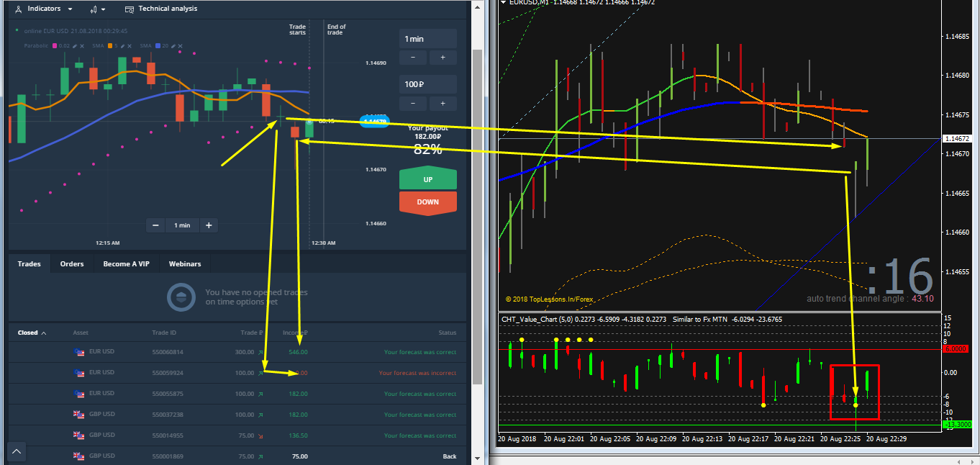
Task: Decrease the trade duration with minus
Action: tap(413, 57)
